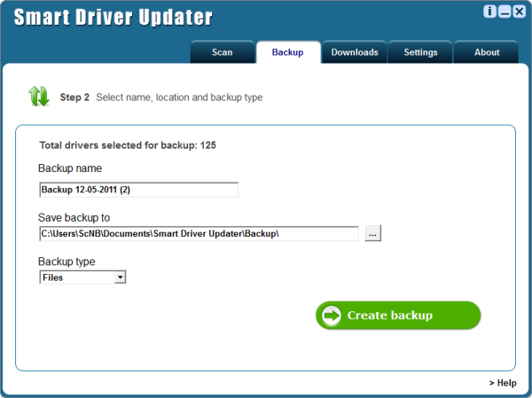Go to the Settings tab
532x398 pixels.
[420, 52]
